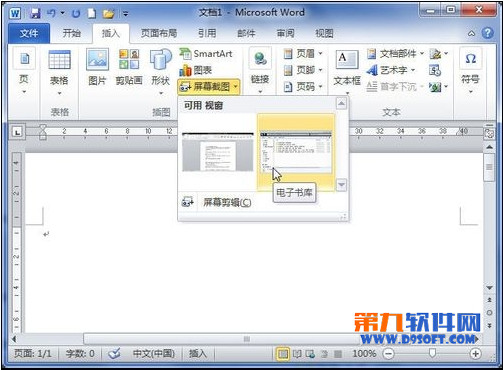The width and height of the screenshot is (503, 370).
Task: Insert a Text Box (文本框)
Action: (347, 72)
